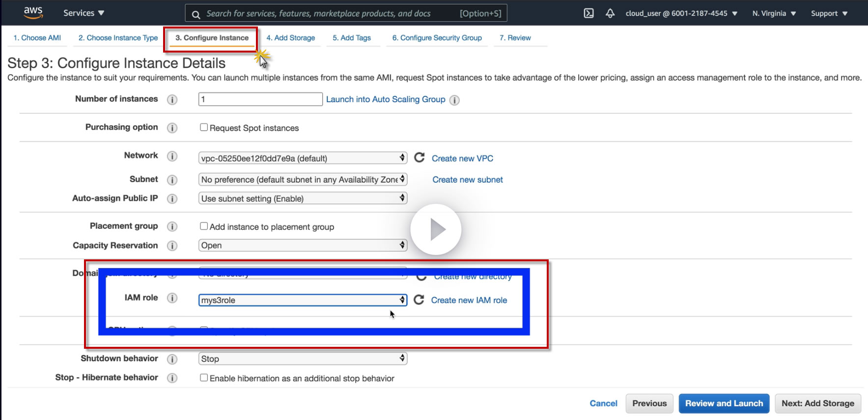Click info icon next to Number of instances

point(172,100)
